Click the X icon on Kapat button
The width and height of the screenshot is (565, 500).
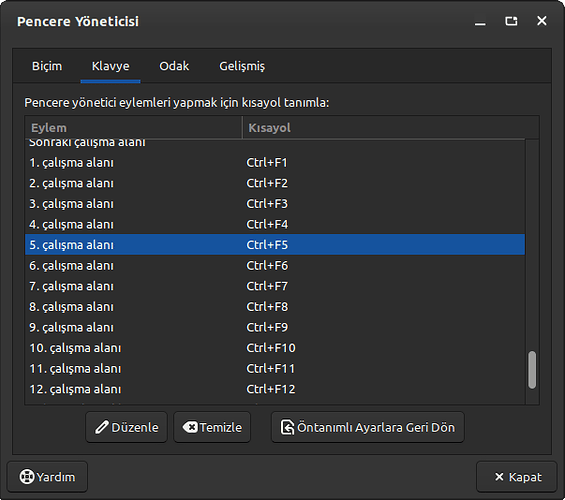pos(499,477)
